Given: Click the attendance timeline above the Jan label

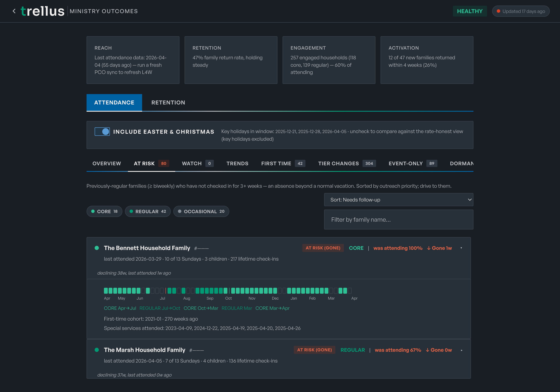Looking at the screenshot, I should [294, 291].
